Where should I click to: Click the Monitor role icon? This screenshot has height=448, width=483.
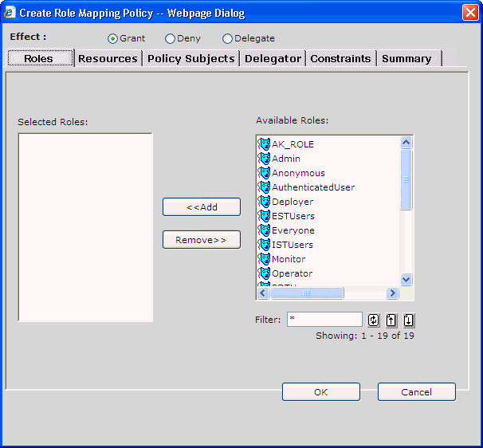pyautogui.click(x=264, y=259)
